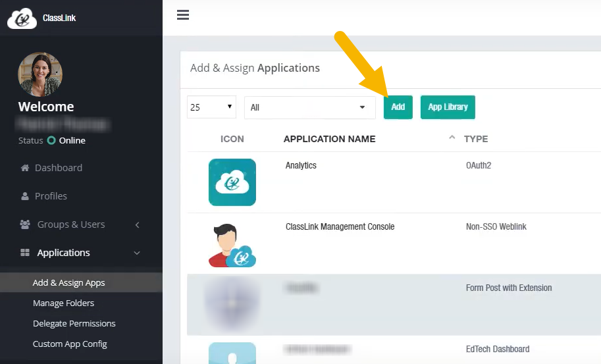Click the ClassLink cloud logo
Image resolution: width=601 pixels, height=364 pixels.
pyautogui.click(x=22, y=18)
